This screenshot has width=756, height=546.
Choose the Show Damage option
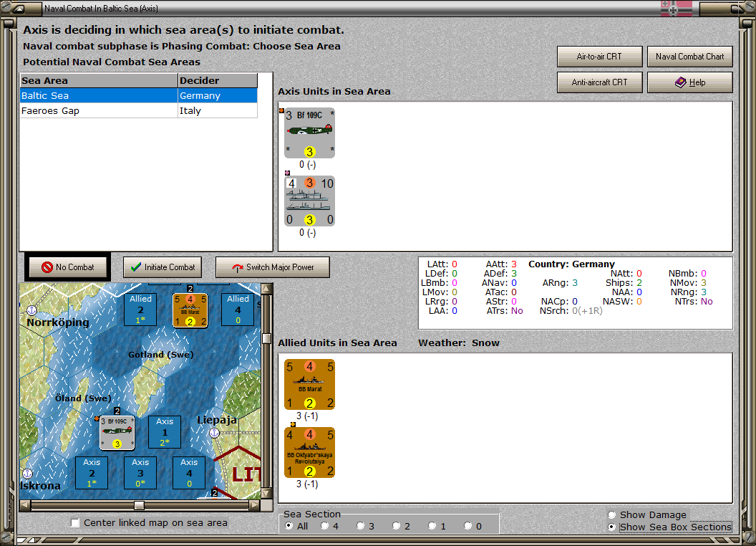tap(612, 514)
